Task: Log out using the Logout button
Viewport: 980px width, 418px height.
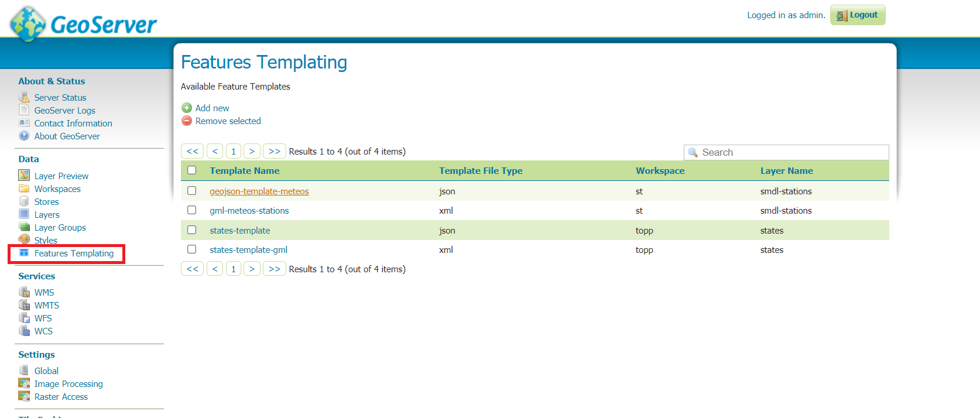Action: pos(858,15)
